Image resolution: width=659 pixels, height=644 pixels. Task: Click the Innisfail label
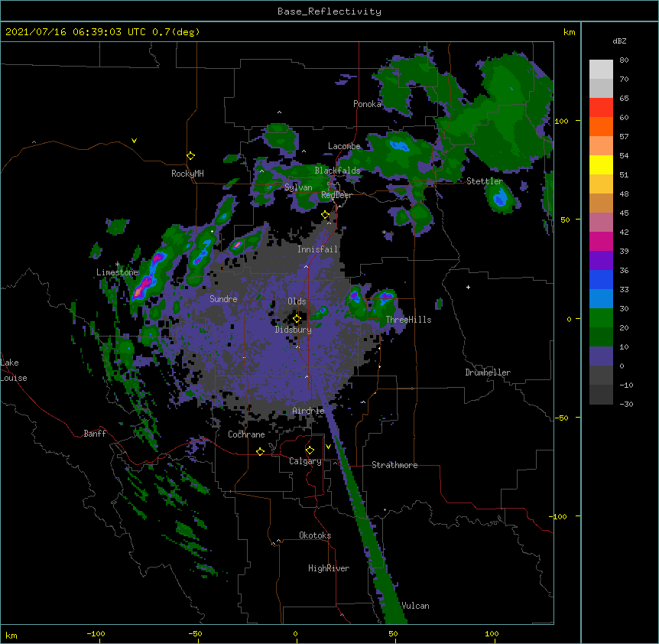click(x=317, y=249)
